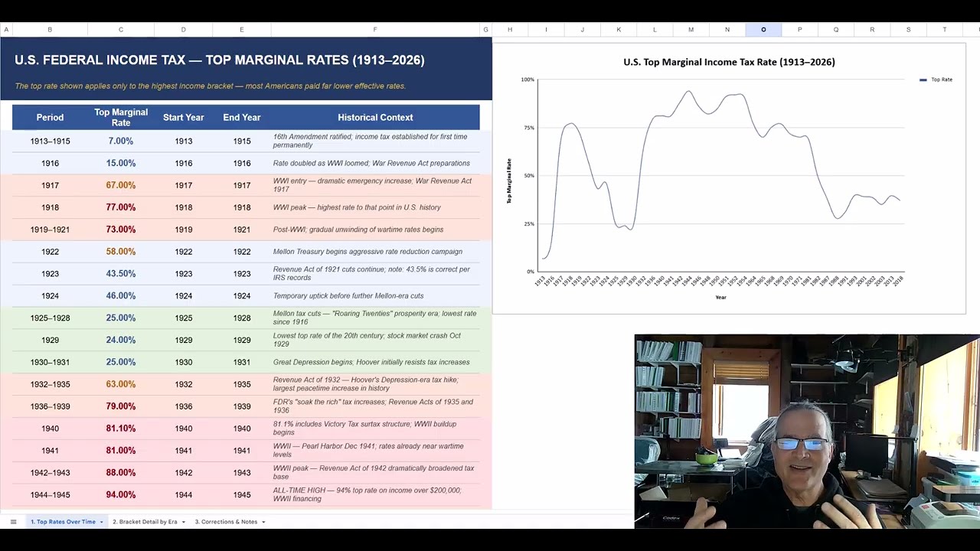
Task: Select the 67.00% rate cell
Action: click(x=121, y=185)
